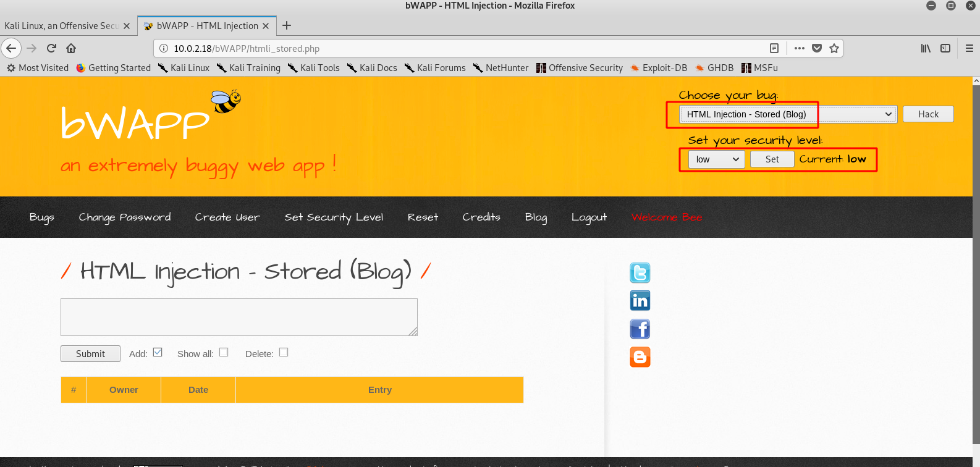The image size is (980, 467).
Task: Open the Kali Tools bookmark
Action: (x=314, y=68)
